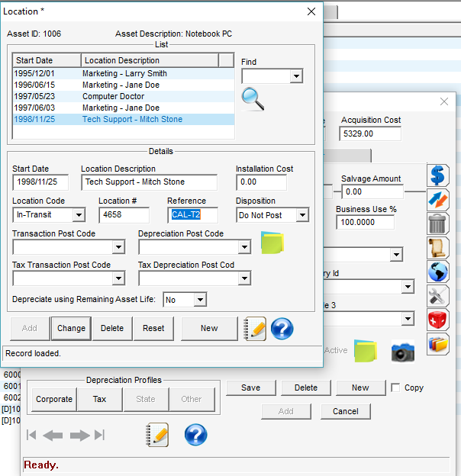Click the wrench and screwdriver tools icon
This screenshot has width=461, height=476.
[x=437, y=296]
